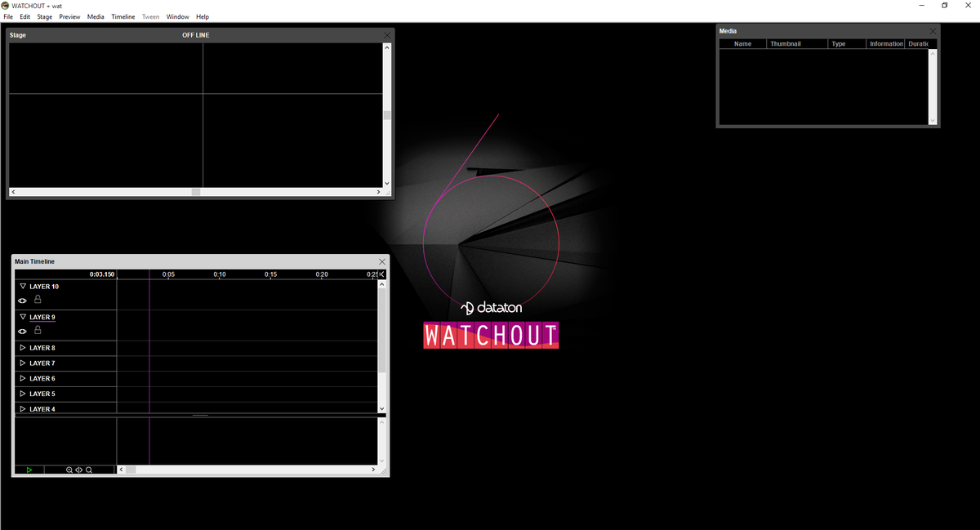
Task: Click the timeline layers scroll down arrow
Action: [x=381, y=408]
